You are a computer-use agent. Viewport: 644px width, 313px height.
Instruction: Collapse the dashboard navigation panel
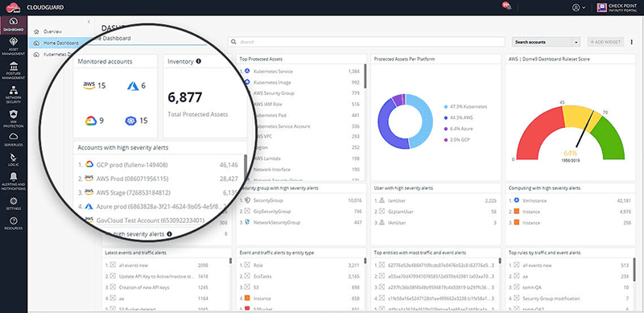pos(89,22)
